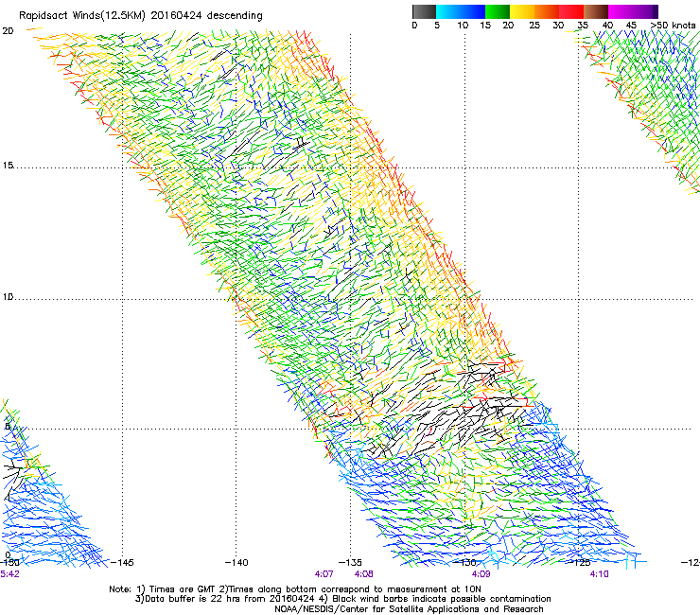700x615 pixels.
Task: Click the '45' label under the color bar
Action: 631,26
